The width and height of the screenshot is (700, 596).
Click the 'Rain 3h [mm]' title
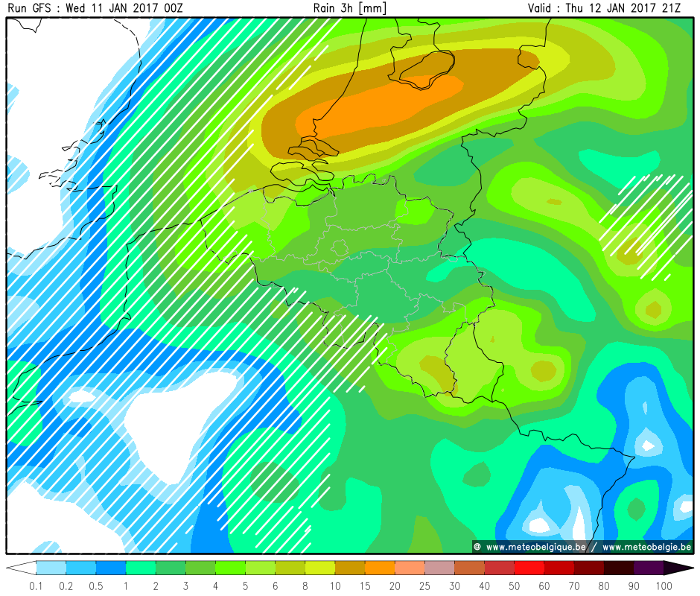[x=349, y=8]
